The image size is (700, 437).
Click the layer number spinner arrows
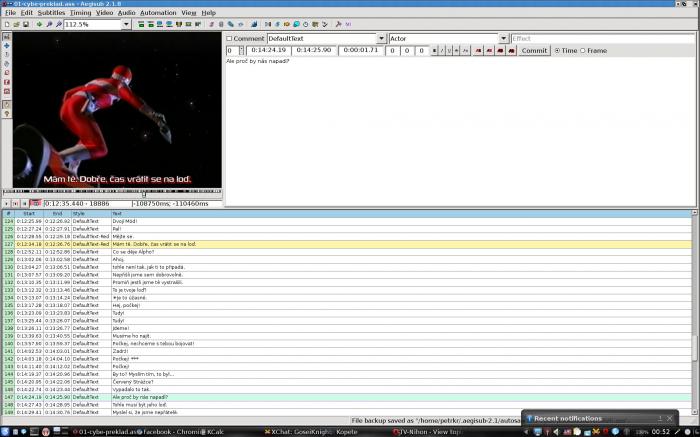(242, 50)
